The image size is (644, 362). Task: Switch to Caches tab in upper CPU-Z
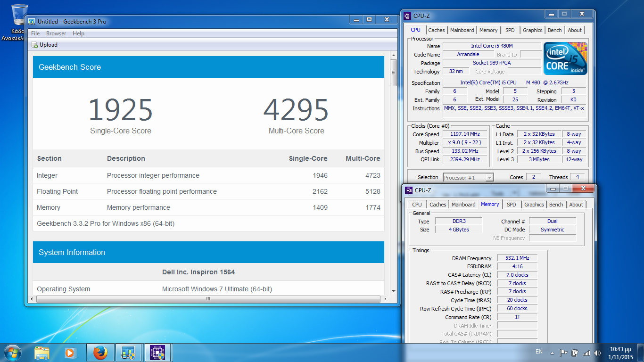point(437,30)
